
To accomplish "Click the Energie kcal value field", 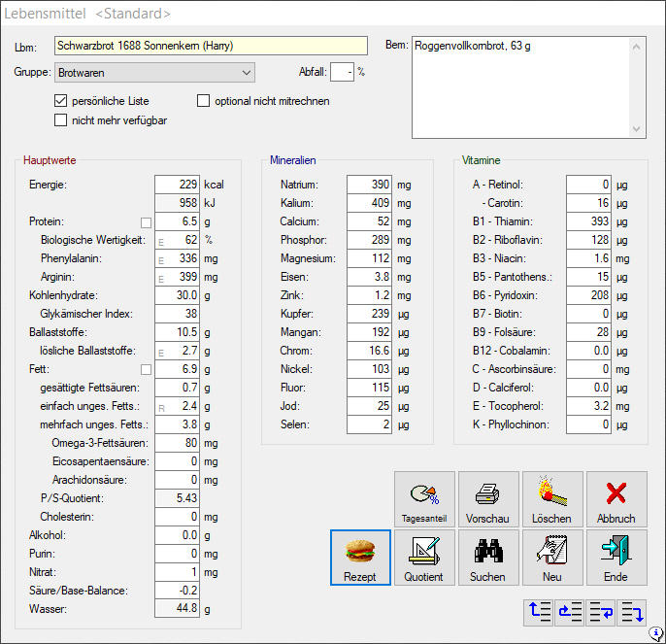I will 177,184.
